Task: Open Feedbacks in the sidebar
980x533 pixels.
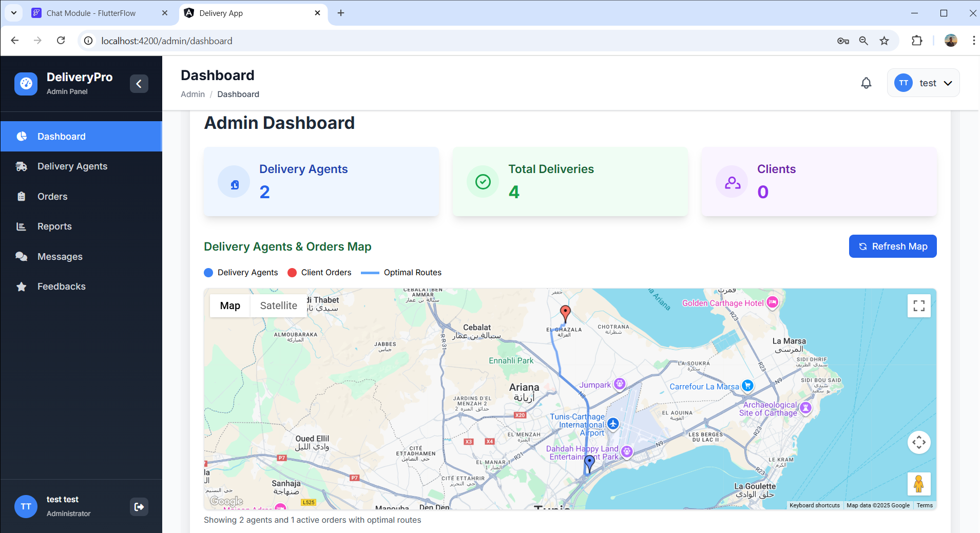Action: [x=81, y=287]
